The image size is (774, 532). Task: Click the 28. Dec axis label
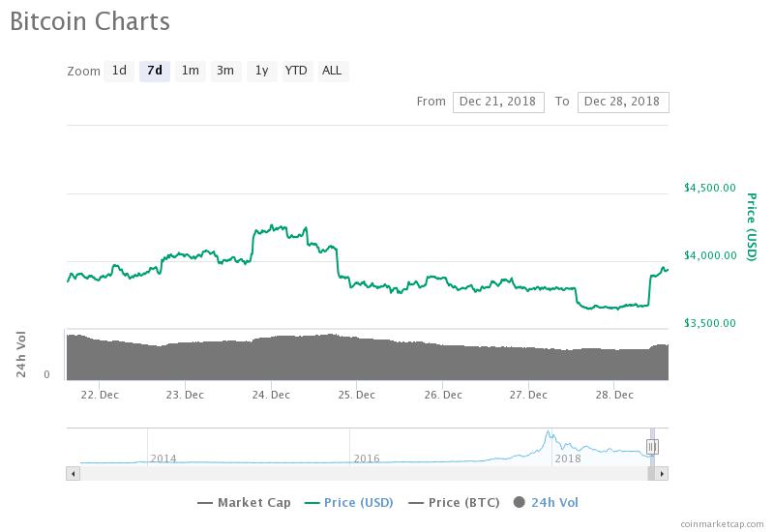(x=614, y=395)
